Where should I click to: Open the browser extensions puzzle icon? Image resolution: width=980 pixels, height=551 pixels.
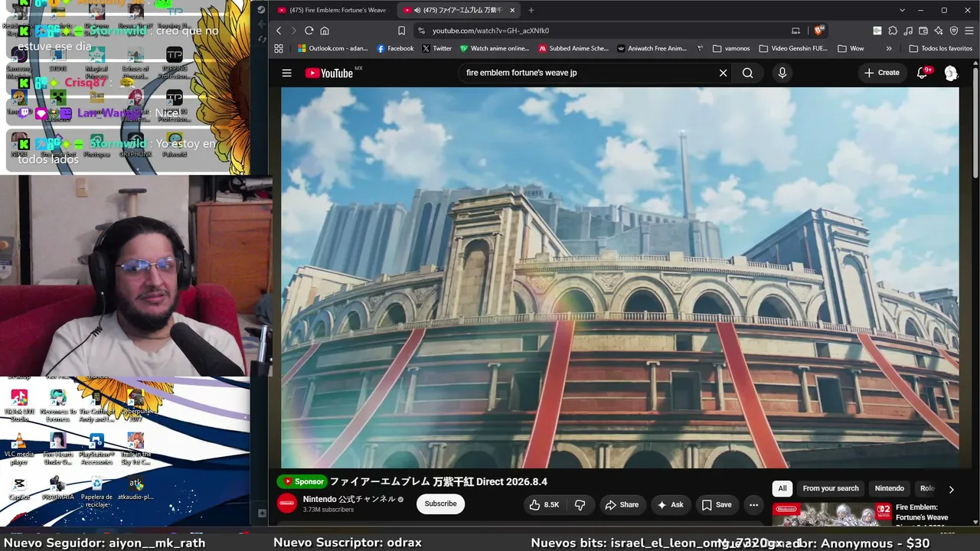pos(893,31)
